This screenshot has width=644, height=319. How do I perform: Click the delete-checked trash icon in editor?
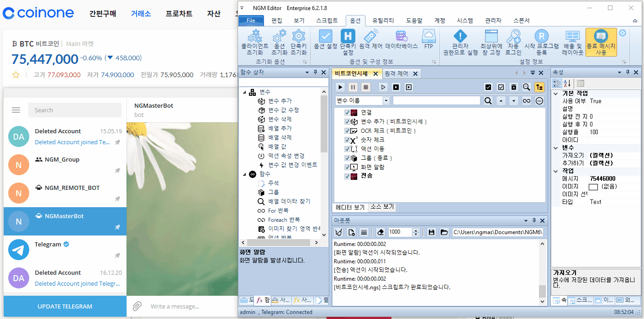(514, 87)
